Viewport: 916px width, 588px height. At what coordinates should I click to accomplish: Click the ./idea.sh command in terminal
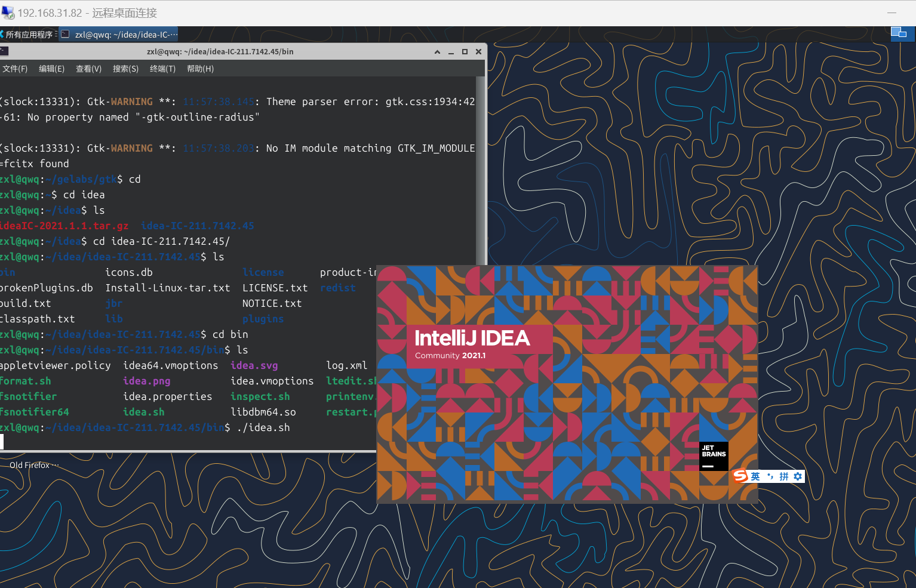coord(263,427)
